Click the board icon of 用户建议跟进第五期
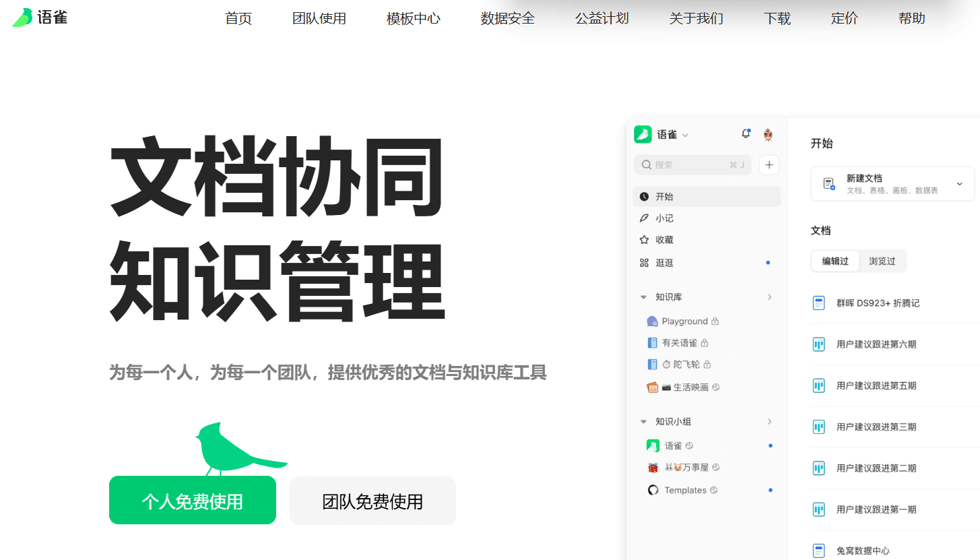The height and width of the screenshot is (560, 980). pyautogui.click(x=819, y=385)
